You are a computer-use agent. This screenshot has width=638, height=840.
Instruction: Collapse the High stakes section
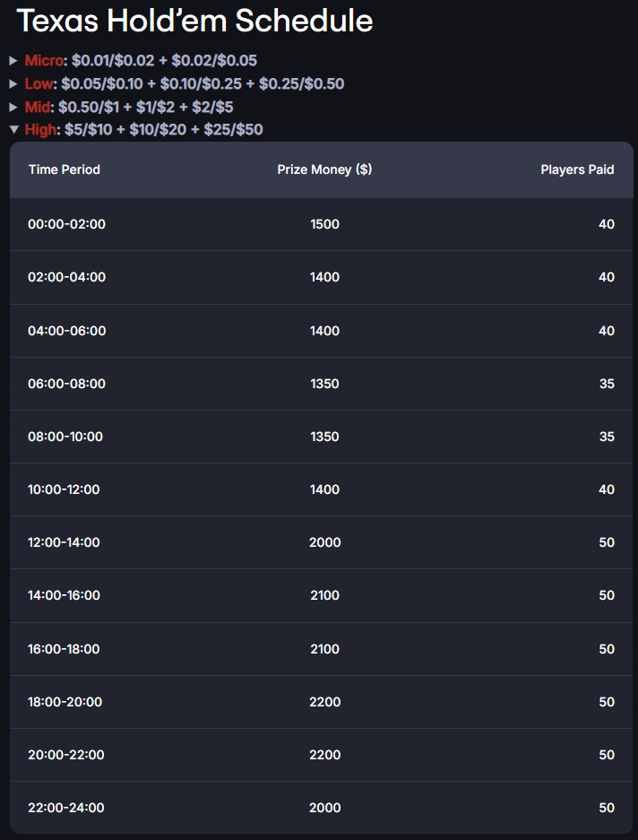(136, 129)
